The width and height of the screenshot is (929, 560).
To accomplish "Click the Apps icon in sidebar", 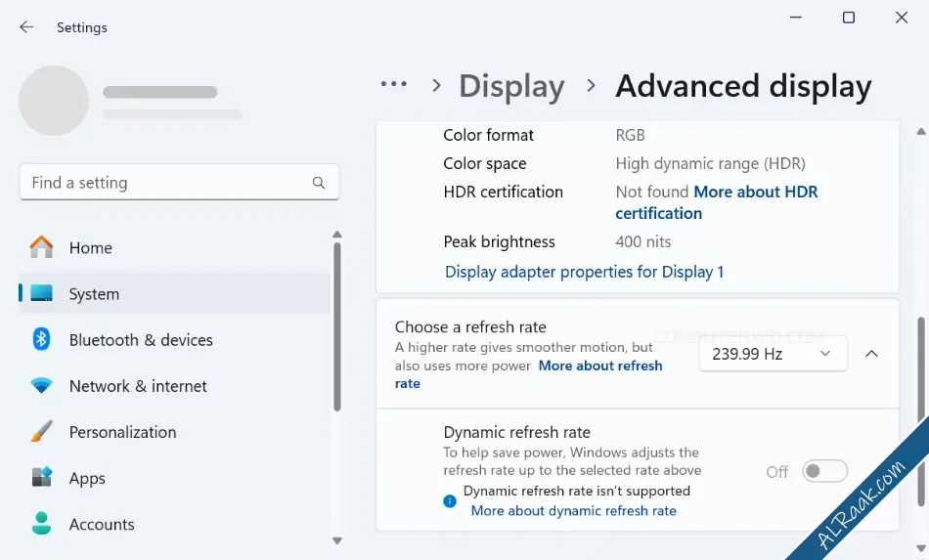I will click(x=41, y=477).
